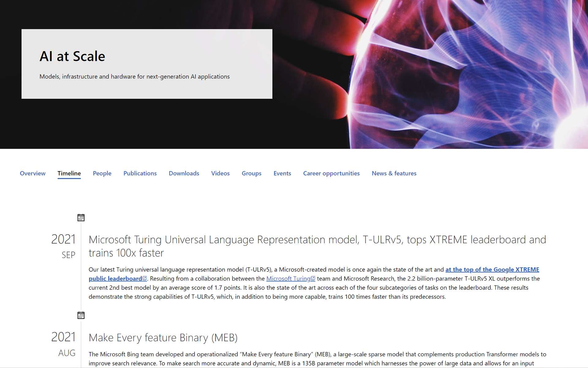
Task: Open the Videos tab
Action: 220,173
